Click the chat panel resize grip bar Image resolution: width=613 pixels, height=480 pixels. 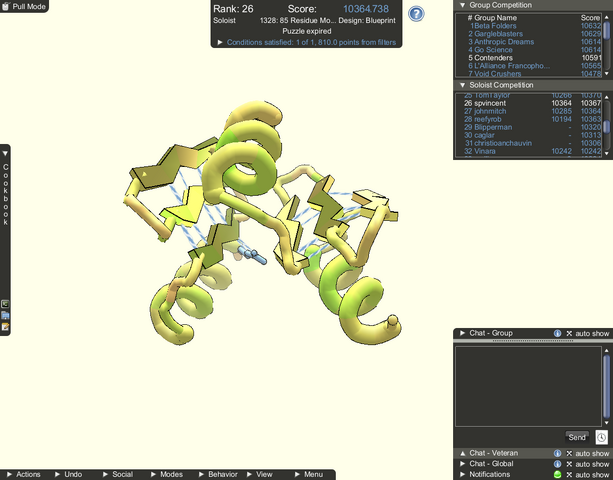533,341
